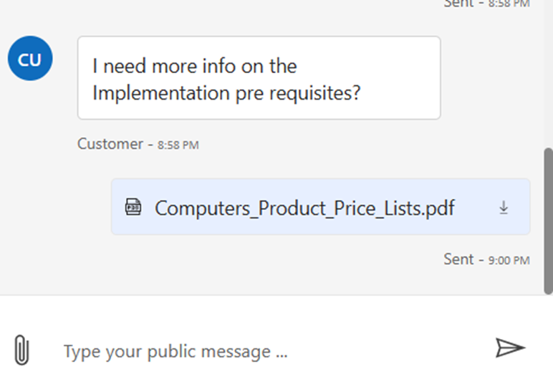Click the 'I need more info' text line

195,67
